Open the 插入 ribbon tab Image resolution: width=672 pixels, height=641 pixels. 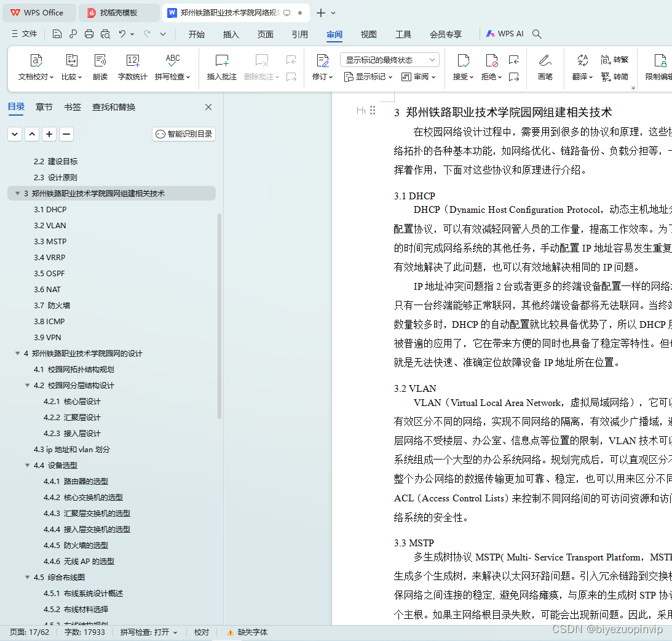tap(231, 34)
